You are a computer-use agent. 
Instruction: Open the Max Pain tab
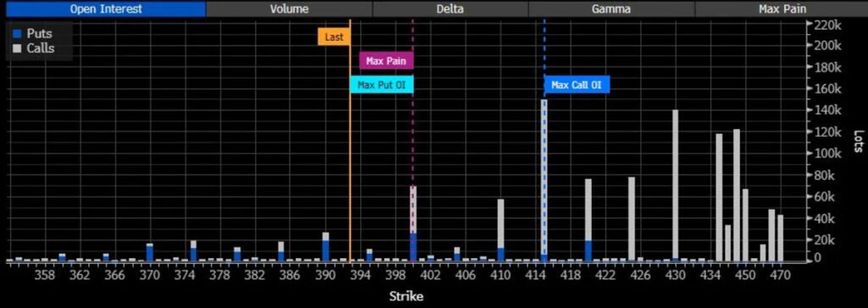(x=782, y=8)
